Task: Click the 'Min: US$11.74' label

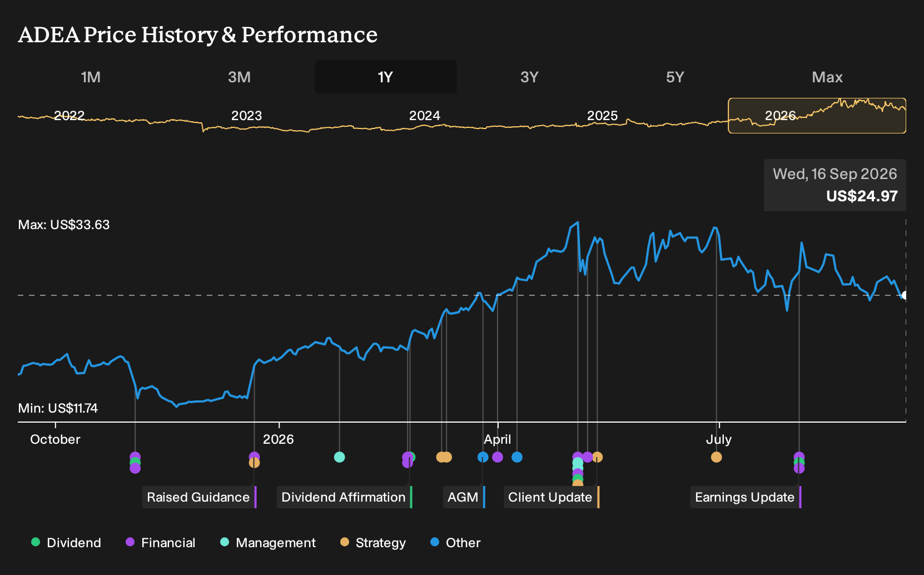Action: (x=58, y=408)
